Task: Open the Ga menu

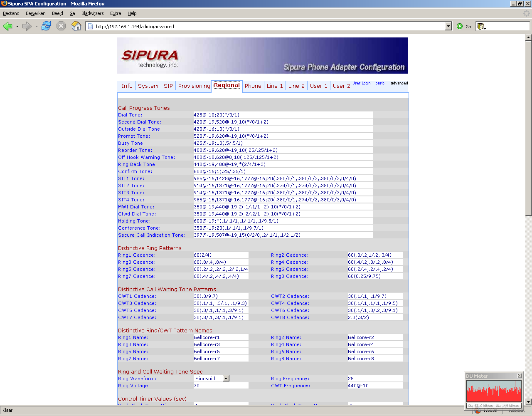Action: pos(72,13)
